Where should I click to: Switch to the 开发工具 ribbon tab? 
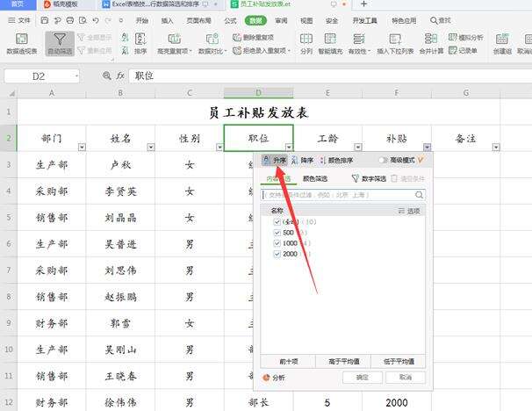pos(364,21)
